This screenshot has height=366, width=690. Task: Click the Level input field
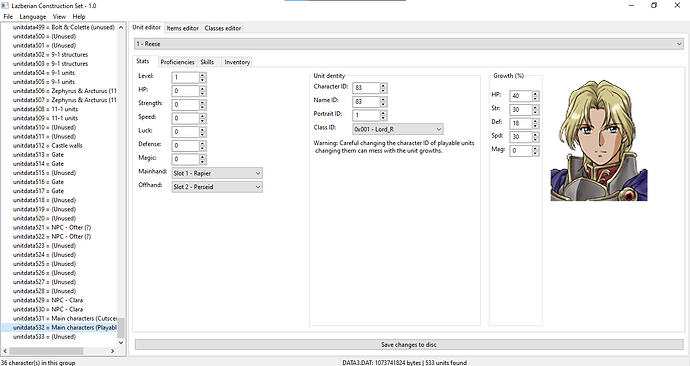coord(185,77)
